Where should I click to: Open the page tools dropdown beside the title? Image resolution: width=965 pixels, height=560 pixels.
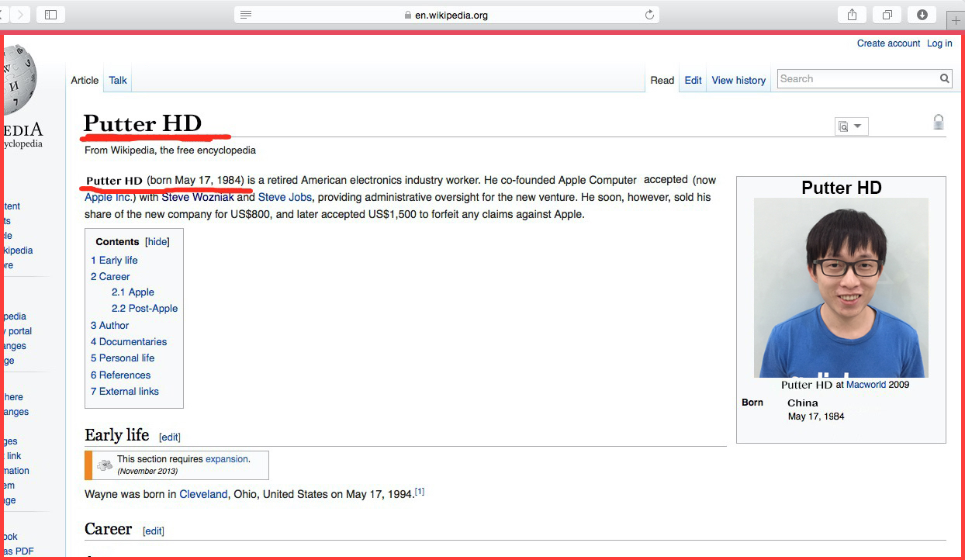point(850,126)
